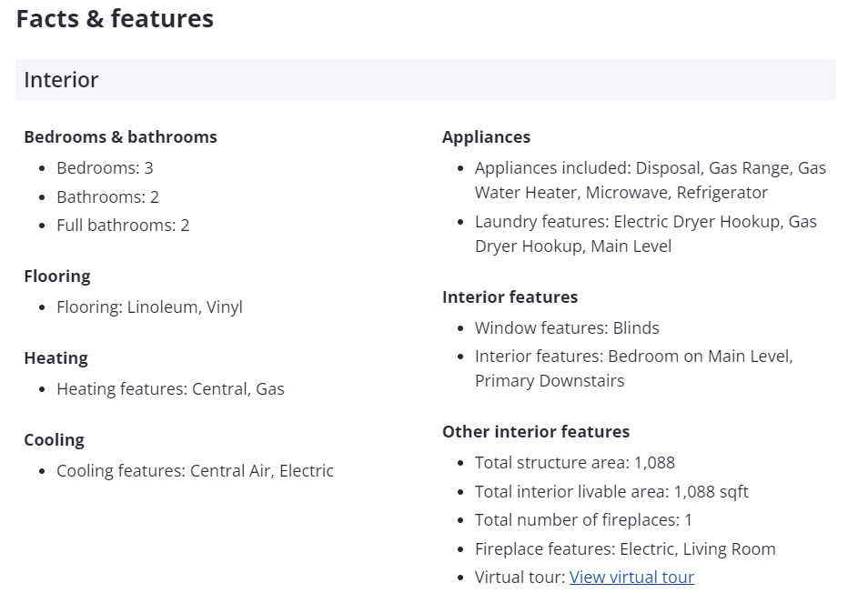
Task: Click the Flooring: Linoleum, Vinyl text
Action: click(x=149, y=307)
